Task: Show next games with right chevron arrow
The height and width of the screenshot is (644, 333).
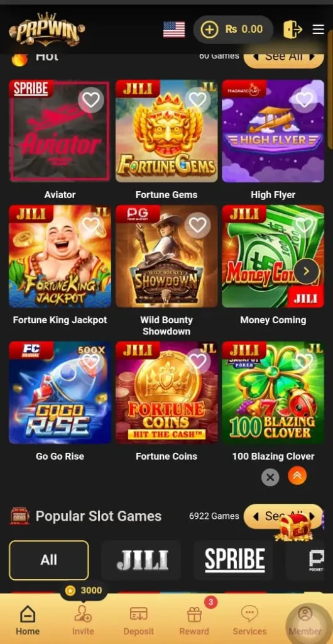Action: coord(307,271)
